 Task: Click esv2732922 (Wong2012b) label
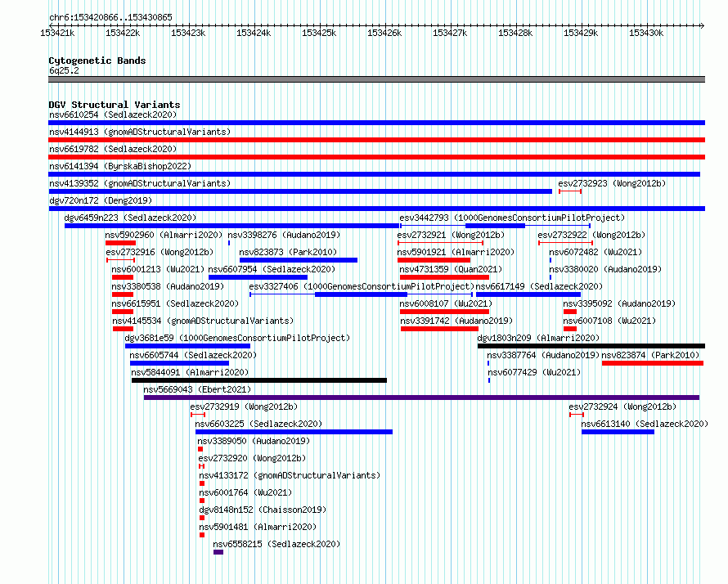[591, 235]
